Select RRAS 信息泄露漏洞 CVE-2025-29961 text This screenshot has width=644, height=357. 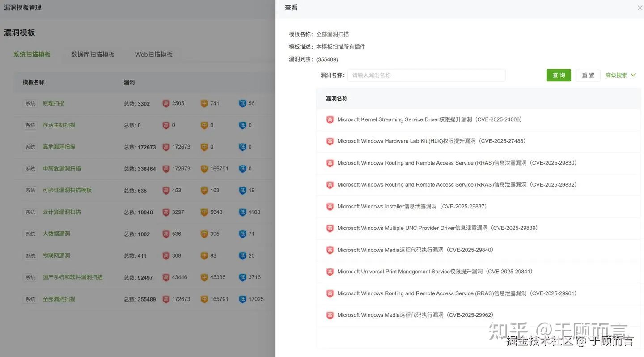click(457, 294)
